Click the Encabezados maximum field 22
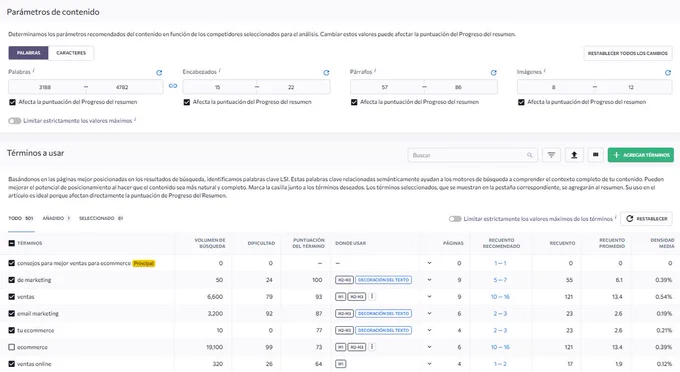This screenshot has width=680, height=372. (x=291, y=87)
